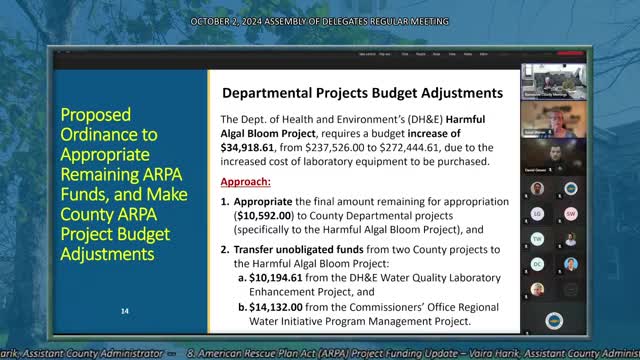Open the More options in meeting toolbar
Screen dimensions: 640x360
click(484, 54)
